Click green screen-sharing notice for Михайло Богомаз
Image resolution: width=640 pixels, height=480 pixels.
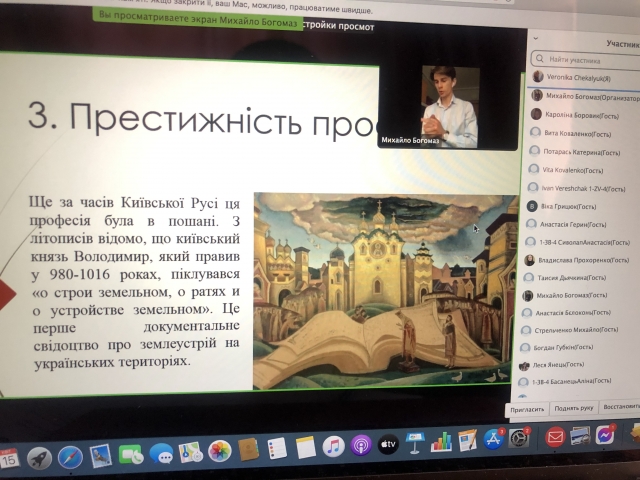[x=198, y=19]
